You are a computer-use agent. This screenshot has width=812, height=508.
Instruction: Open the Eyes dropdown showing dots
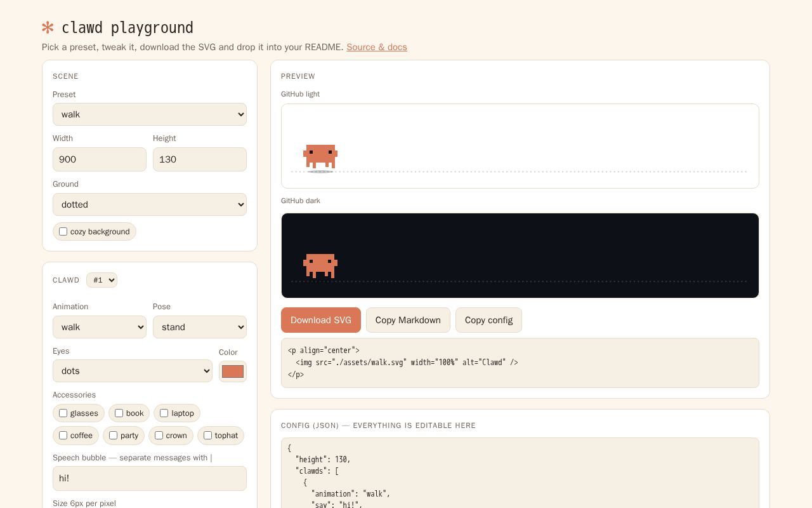133,371
